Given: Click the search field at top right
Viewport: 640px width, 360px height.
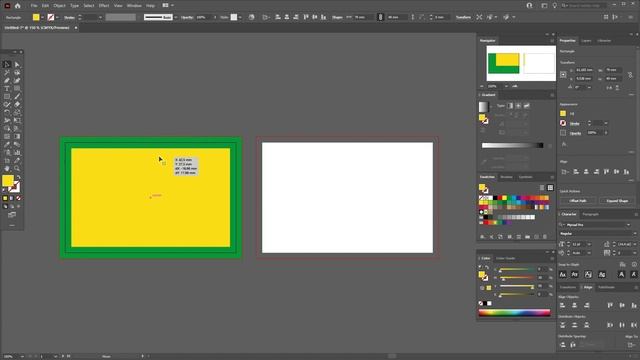Looking at the screenshot, I should click(x=585, y=6).
